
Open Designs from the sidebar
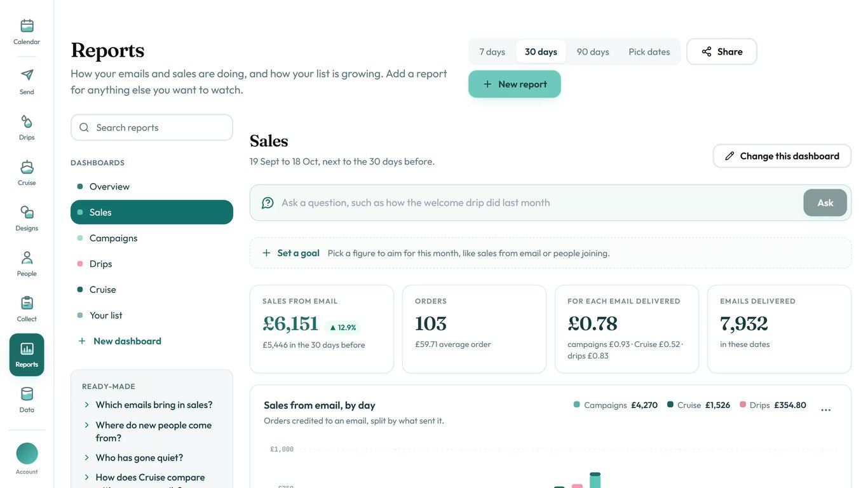click(x=27, y=218)
